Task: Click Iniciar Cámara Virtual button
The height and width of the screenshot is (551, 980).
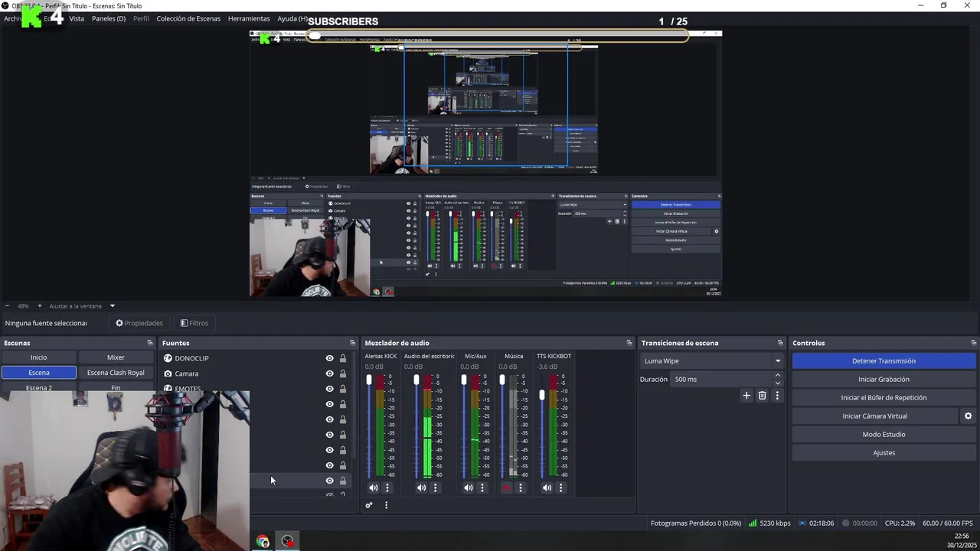Action: (874, 416)
